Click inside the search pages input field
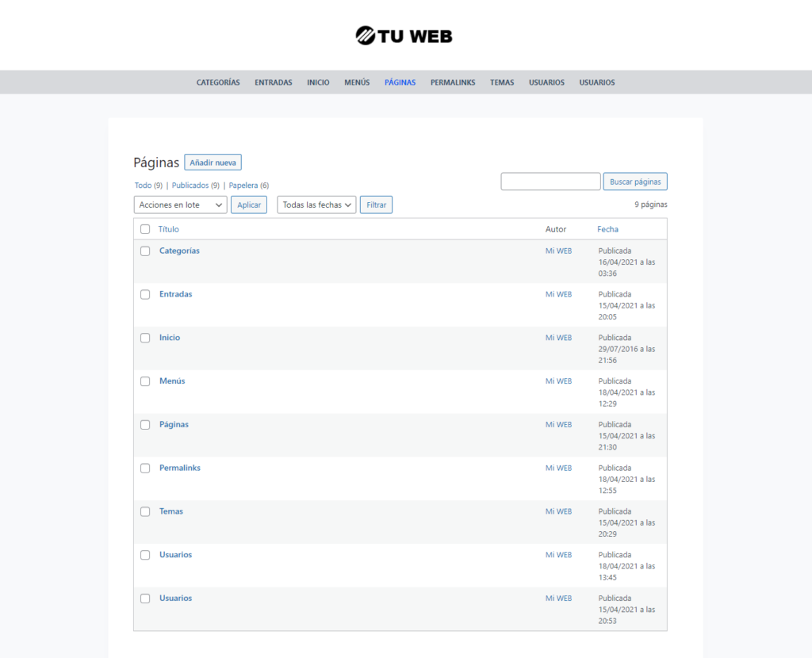This screenshot has width=812, height=658. [550, 181]
